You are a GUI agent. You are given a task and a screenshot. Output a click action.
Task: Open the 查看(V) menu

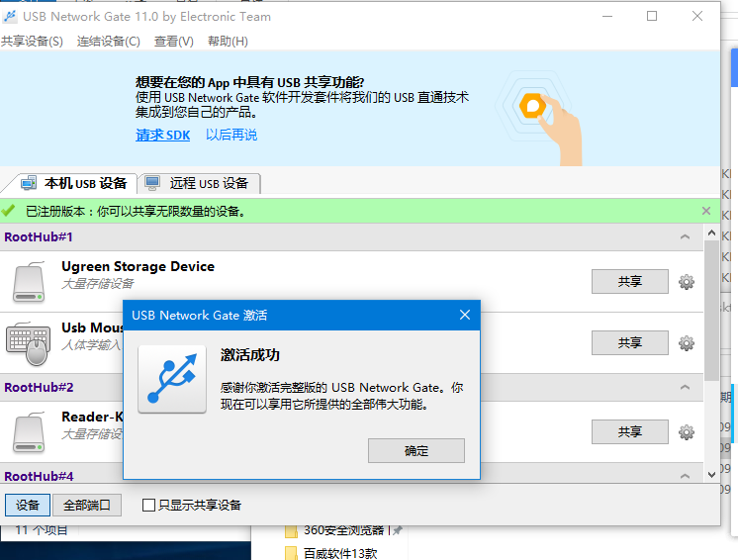[x=174, y=42]
